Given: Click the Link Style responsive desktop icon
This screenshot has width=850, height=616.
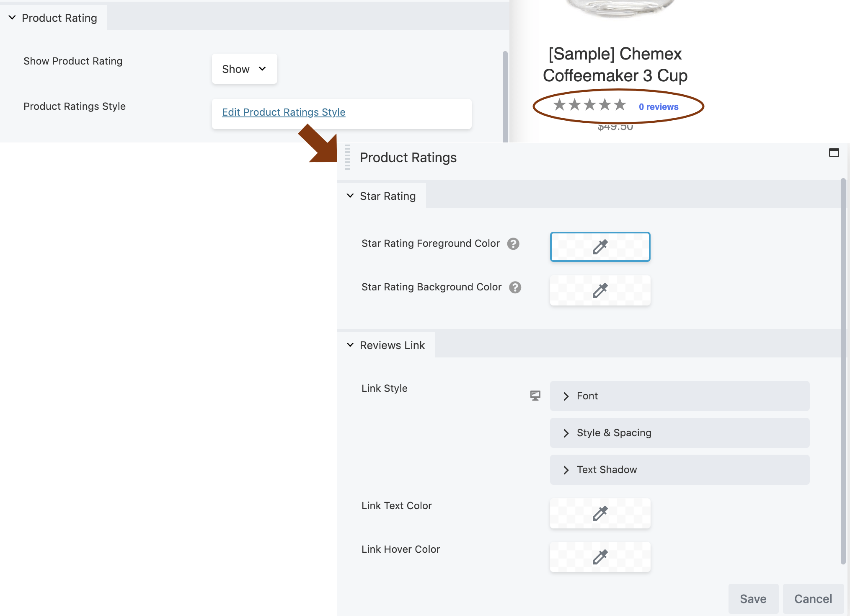Looking at the screenshot, I should coord(535,396).
